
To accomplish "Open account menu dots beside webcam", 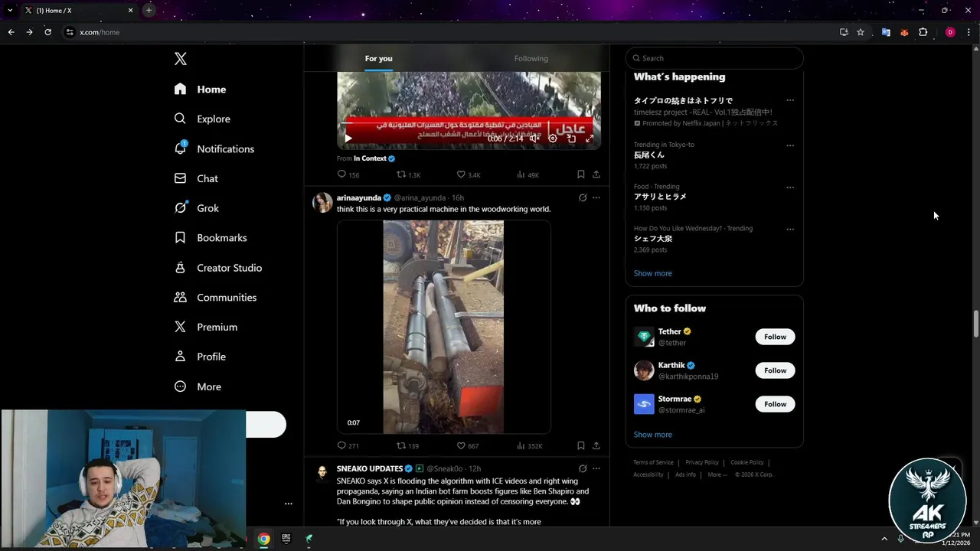I will [289, 504].
